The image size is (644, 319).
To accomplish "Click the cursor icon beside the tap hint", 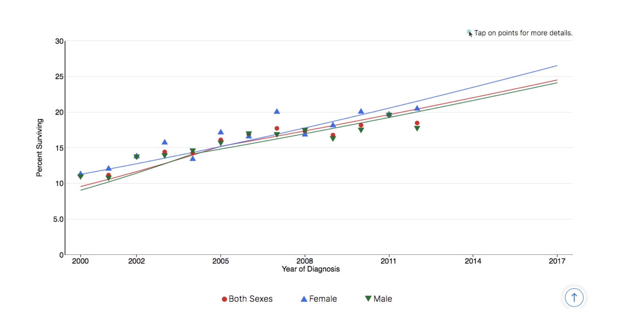I will pos(470,33).
